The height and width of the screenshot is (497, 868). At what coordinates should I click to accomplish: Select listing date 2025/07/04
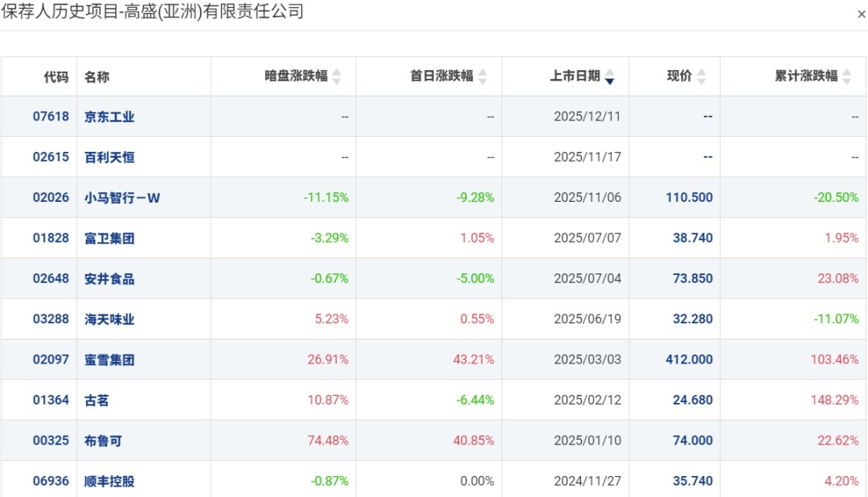[x=588, y=278]
